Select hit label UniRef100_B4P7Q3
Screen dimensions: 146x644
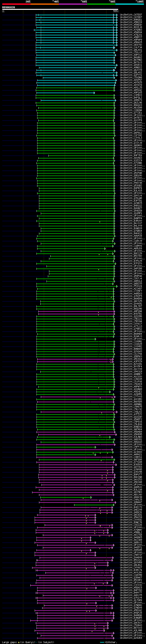(131, 590)
